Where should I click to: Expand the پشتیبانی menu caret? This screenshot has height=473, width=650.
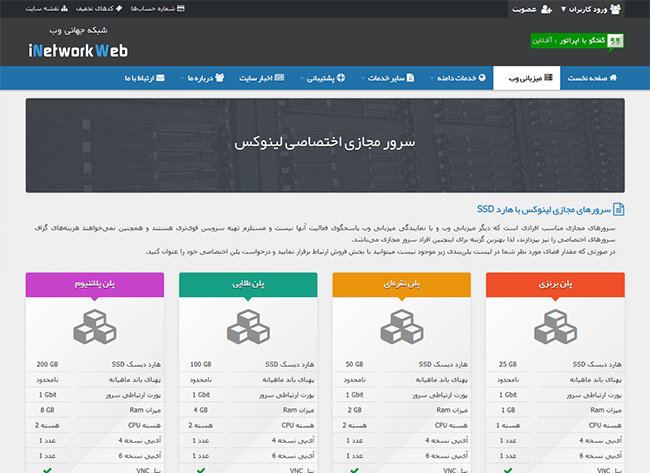301,78
